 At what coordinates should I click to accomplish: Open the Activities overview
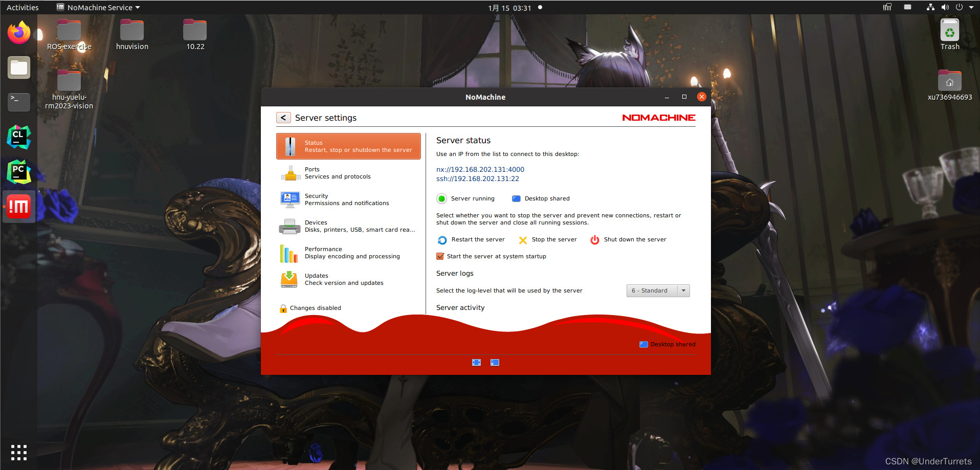[23, 8]
